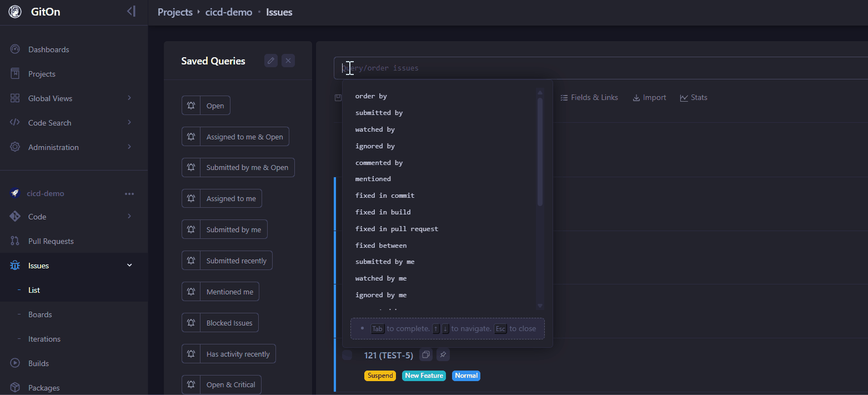Open the Stats view
Viewport: 868px width, 395px height.
(694, 98)
